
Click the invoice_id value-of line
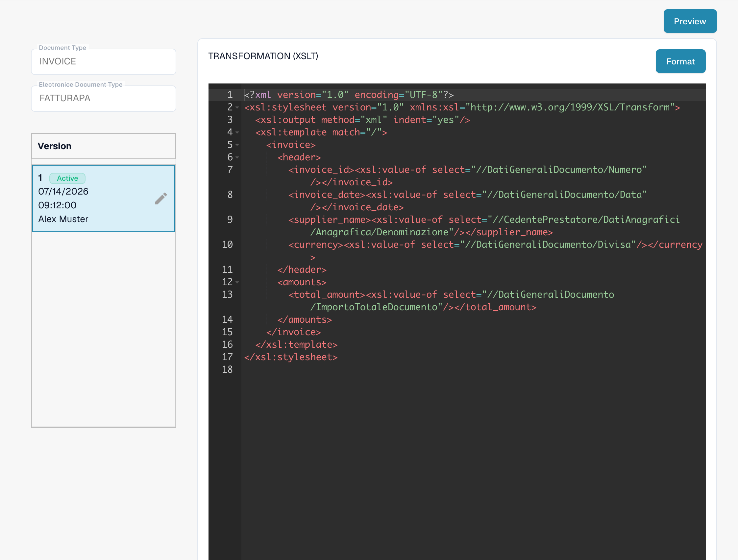coord(467,176)
